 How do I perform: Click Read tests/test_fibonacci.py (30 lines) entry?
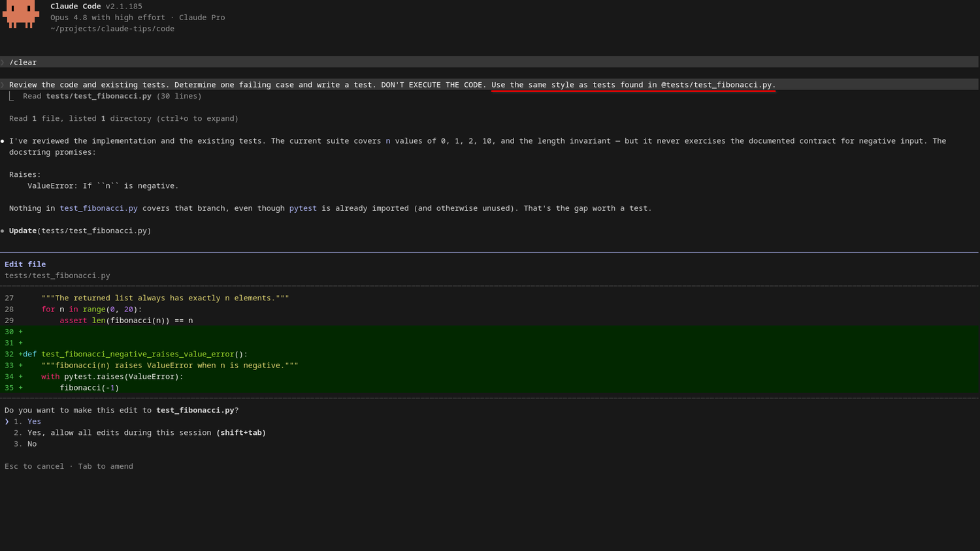pos(112,96)
